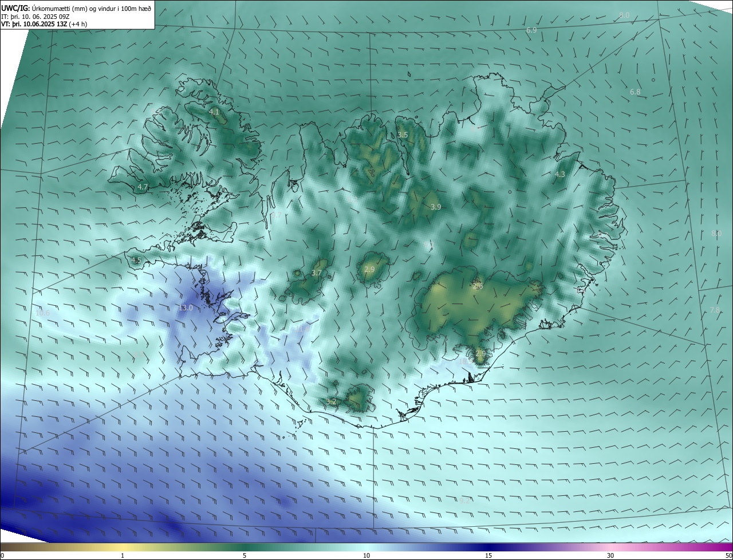This screenshot has height=560, width=733.
Task: Click the faint 10.6 value label
Action: [43, 313]
